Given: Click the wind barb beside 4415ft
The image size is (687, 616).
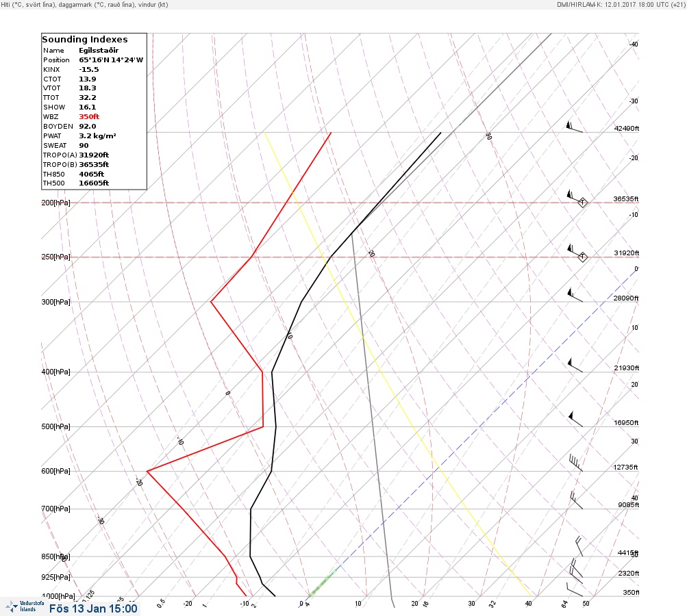Looking at the screenshot, I should tap(579, 546).
